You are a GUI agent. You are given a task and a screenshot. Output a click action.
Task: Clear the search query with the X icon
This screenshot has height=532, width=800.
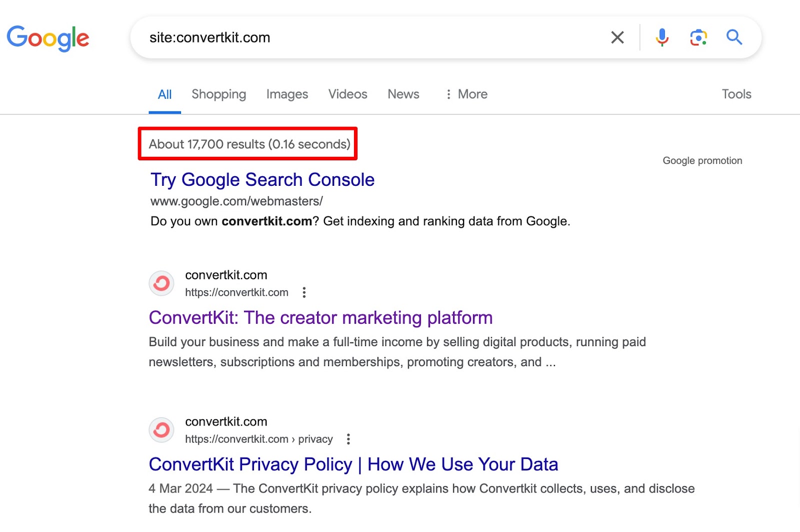(x=617, y=37)
